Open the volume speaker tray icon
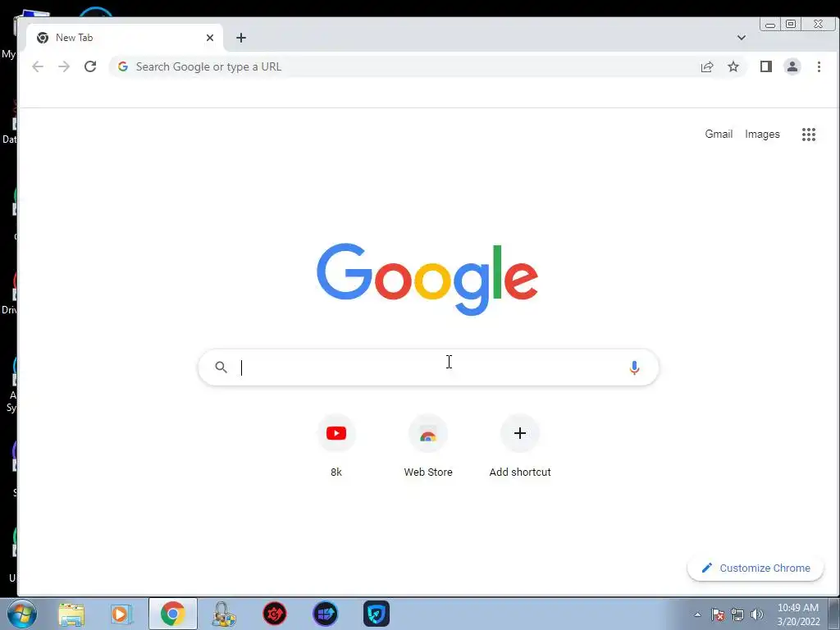The height and width of the screenshot is (630, 840). click(x=757, y=614)
